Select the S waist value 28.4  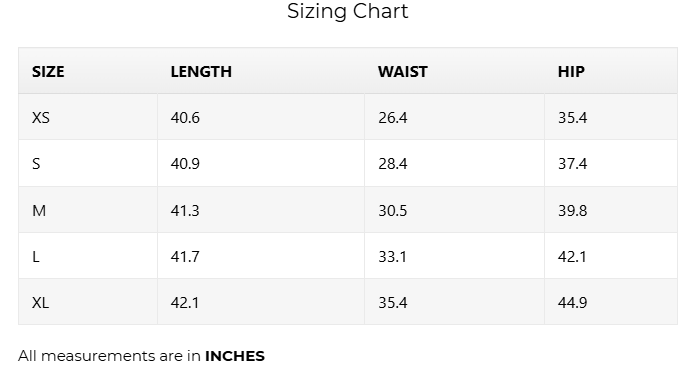click(x=393, y=164)
